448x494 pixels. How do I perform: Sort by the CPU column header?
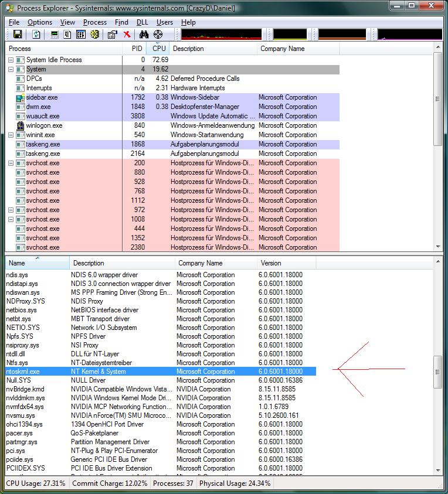(158, 49)
